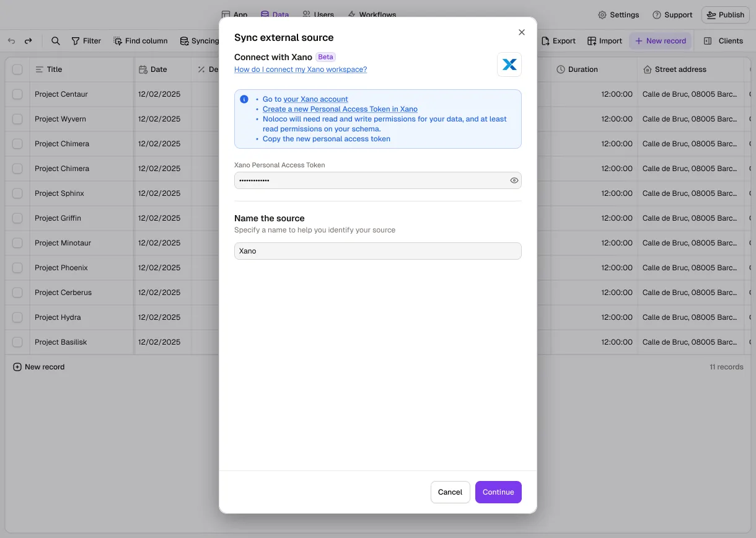Click the purple New record button
756x538 pixels.
pos(661,41)
